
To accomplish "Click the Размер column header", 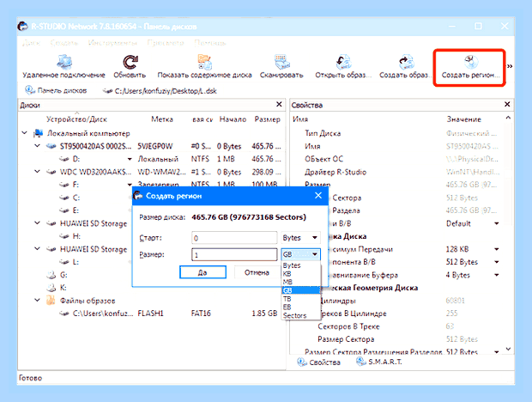I will (268, 119).
